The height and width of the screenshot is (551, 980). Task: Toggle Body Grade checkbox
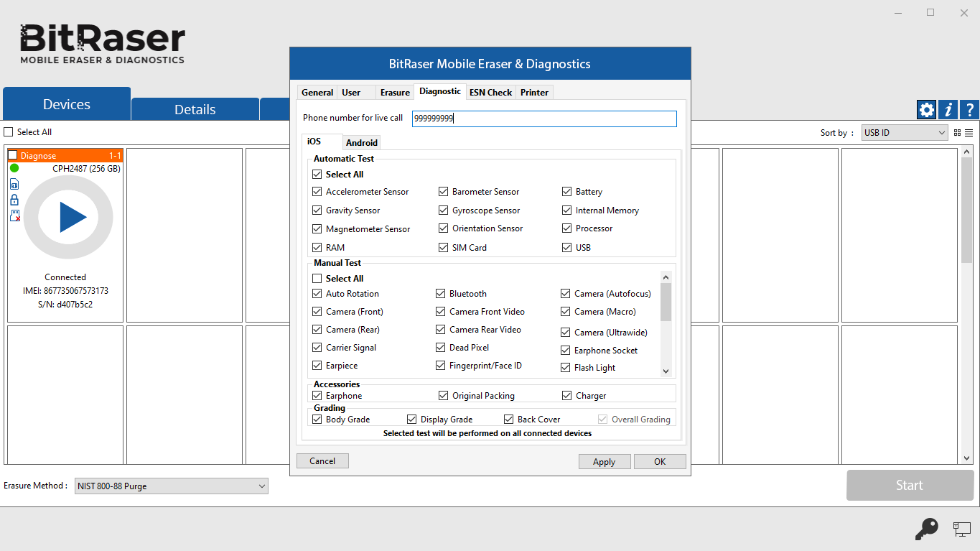coord(317,420)
